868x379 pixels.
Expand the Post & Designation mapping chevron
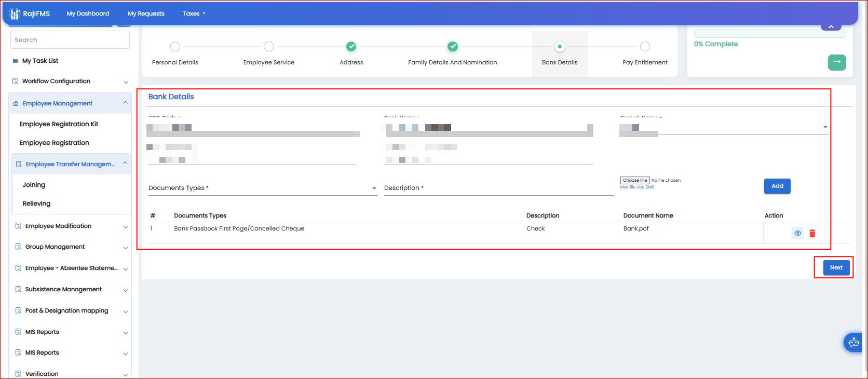point(126,312)
